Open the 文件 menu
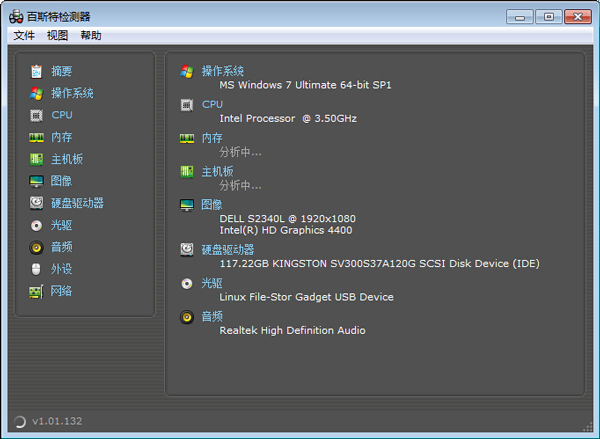This screenshot has height=439, width=600. pyautogui.click(x=24, y=36)
